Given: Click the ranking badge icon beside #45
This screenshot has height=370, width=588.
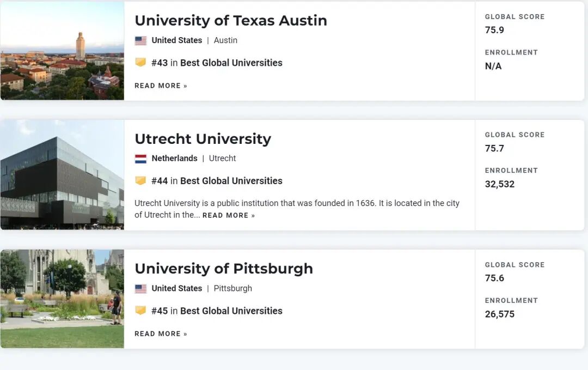Looking at the screenshot, I should [140, 311].
